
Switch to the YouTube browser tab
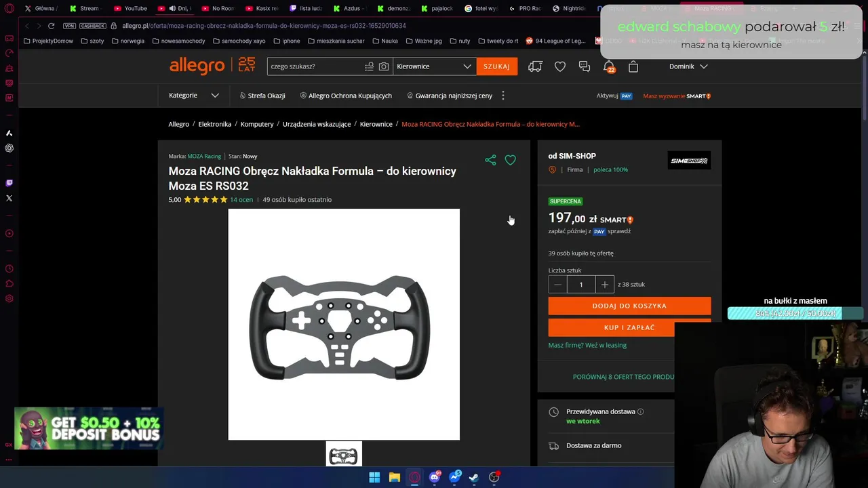(x=130, y=8)
